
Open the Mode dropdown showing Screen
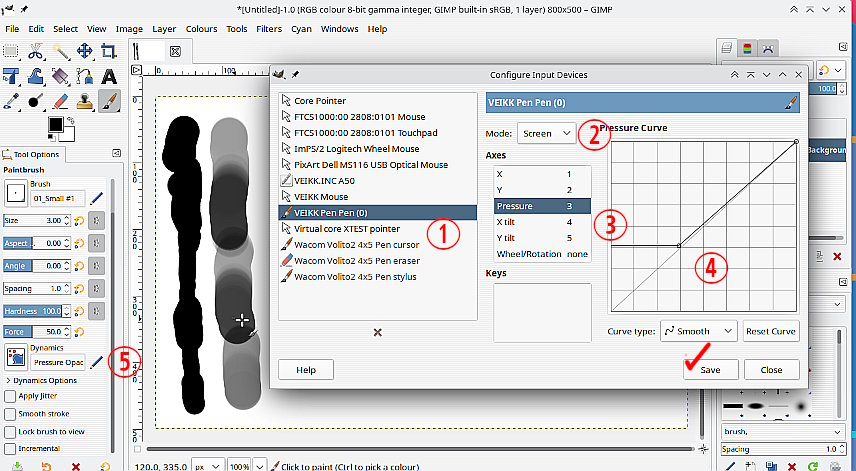coord(546,133)
